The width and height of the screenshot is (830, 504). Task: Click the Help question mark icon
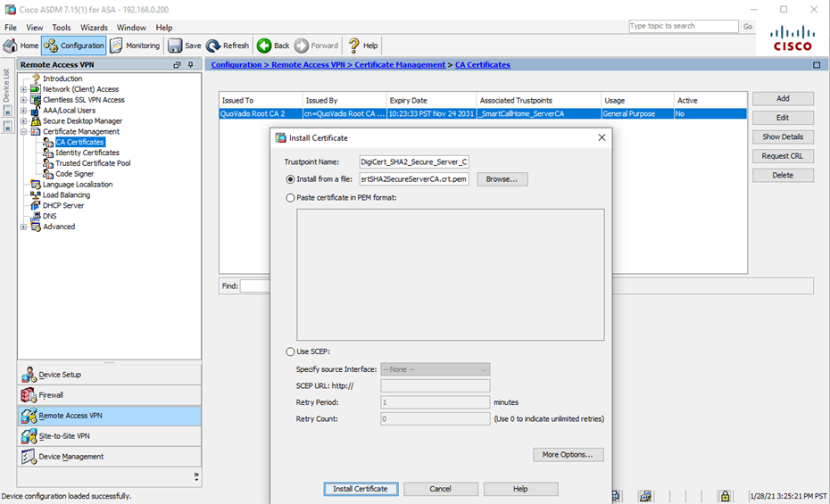click(354, 45)
